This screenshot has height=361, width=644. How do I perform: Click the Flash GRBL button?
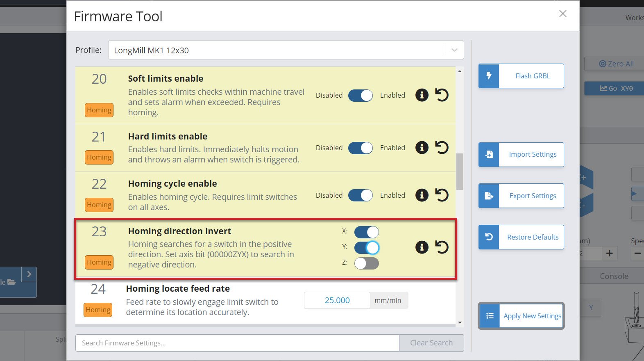pos(521,76)
